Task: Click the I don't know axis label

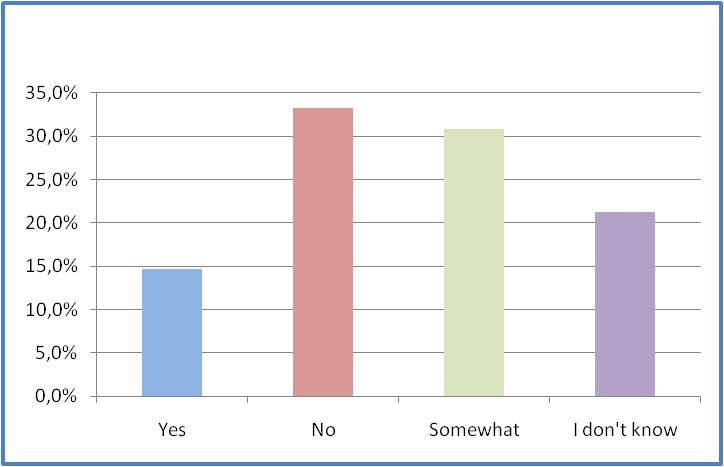Action: [x=625, y=430]
